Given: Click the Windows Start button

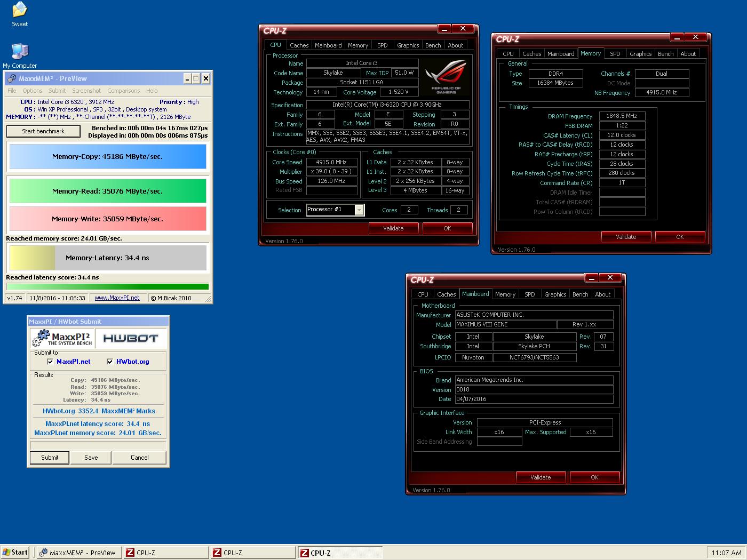Looking at the screenshot, I should click(15, 553).
